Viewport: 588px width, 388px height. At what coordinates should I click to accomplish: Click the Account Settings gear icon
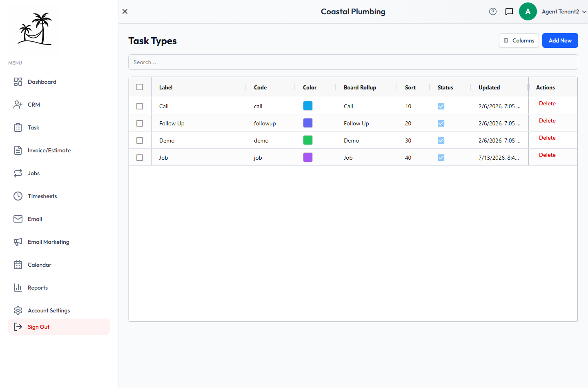(x=18, y=310)
